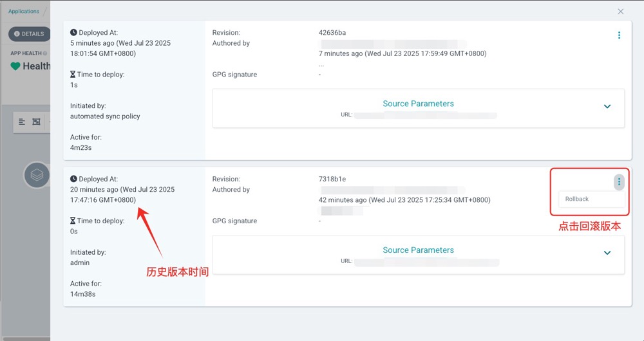Open the app DETAILS button
This screenshot has height=341, width=644.
pos(29,34)
